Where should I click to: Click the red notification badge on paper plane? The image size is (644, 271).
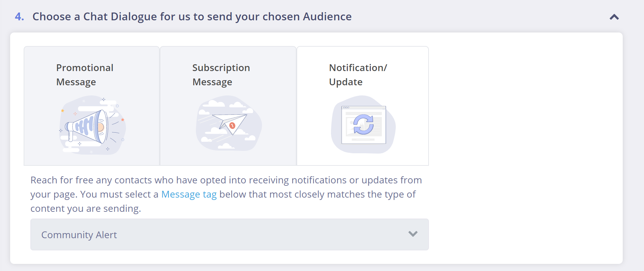click(x=232, y=126)
